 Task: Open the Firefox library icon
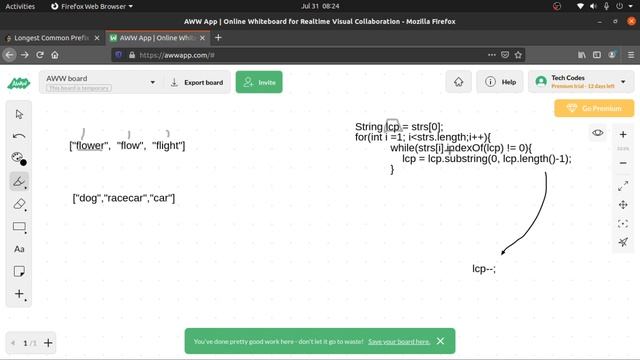pos(582,55)
